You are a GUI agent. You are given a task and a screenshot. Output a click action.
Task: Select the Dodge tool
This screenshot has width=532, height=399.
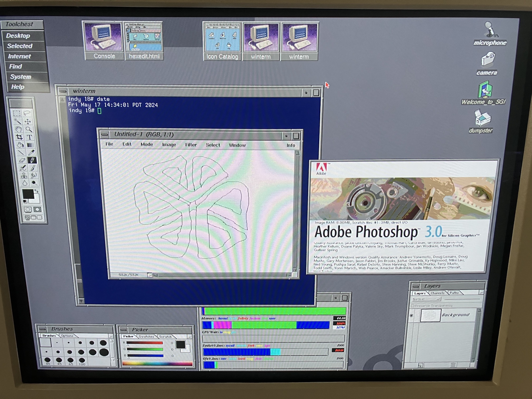pos(34,183)
